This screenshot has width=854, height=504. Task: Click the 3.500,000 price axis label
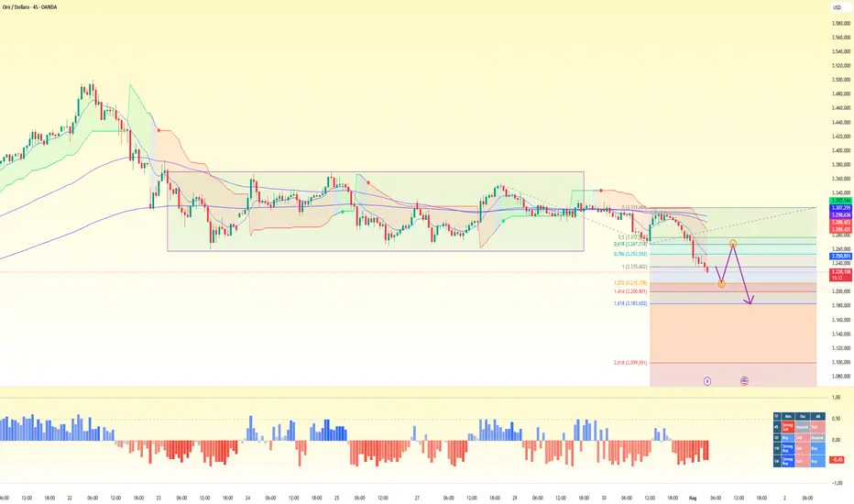click(x=841, y=80)
